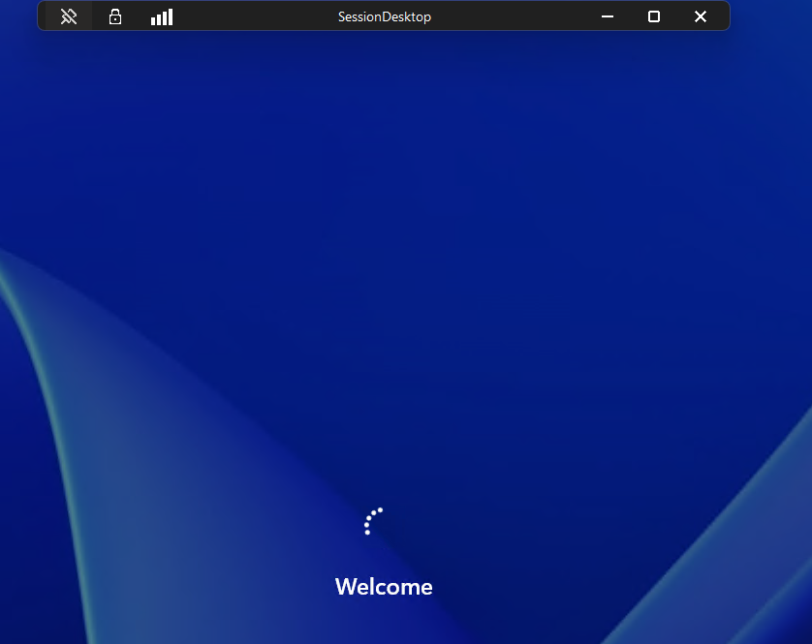Open the connection security lock info
This screenshot has width=812, height=644.
115,16
